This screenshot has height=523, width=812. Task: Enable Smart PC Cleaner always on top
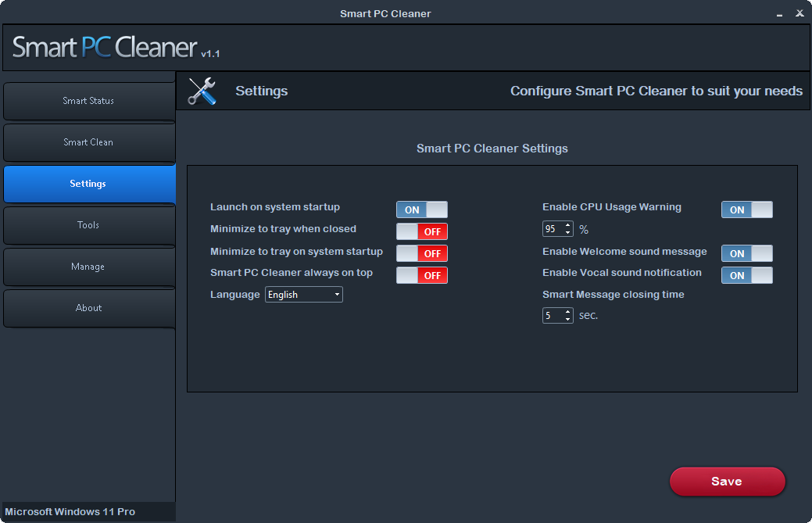pyautogui.click(x=422, y=275)
